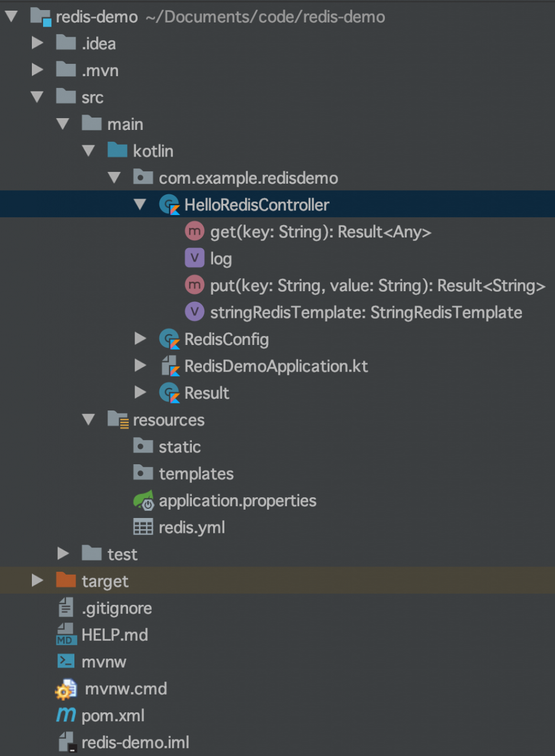Select stringRedisTemplate: StringRedisTemplate property

click(x=366, y=312)
